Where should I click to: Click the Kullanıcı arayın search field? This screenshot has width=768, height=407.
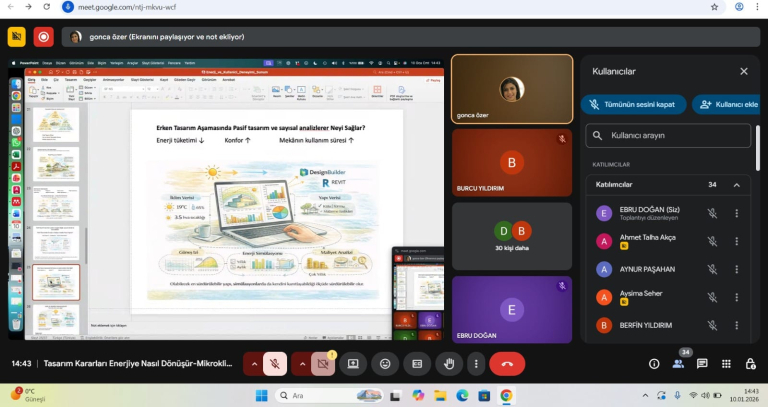[x=668, y=135]
